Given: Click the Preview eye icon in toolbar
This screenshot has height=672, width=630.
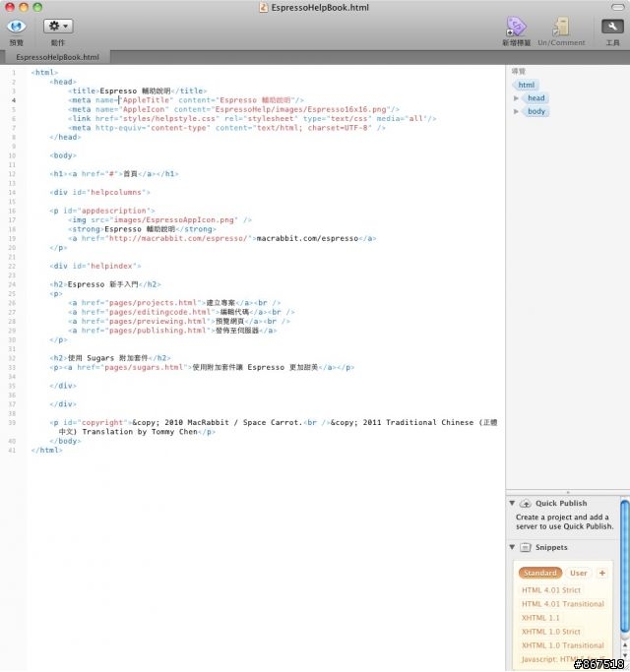Looking at the screenshot, I should tap(17, 27).
